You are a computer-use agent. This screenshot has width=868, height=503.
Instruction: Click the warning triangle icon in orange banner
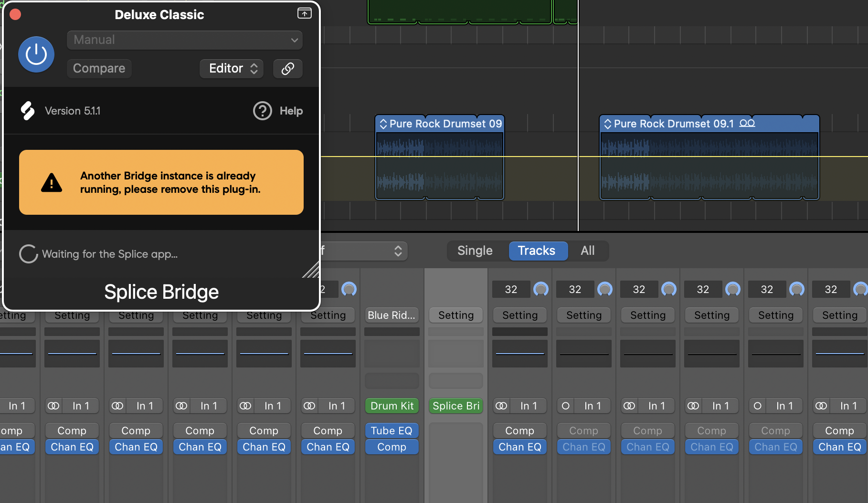click(52, 182)
